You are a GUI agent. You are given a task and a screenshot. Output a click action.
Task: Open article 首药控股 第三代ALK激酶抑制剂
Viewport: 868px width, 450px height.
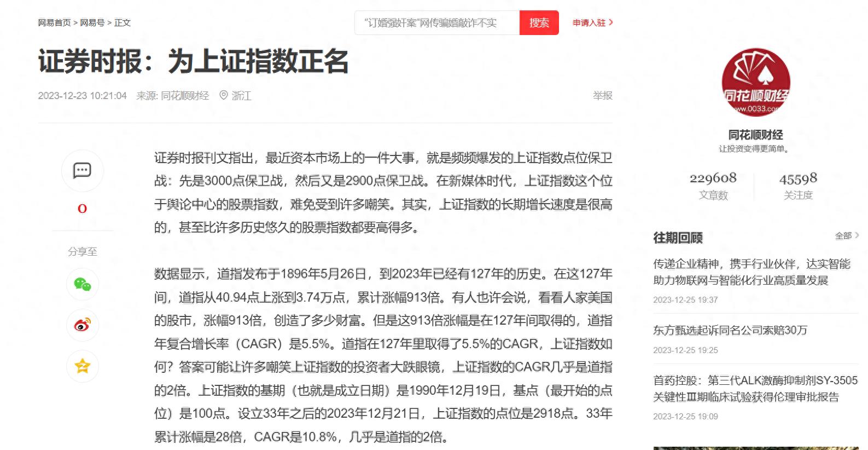pos(755,388)
